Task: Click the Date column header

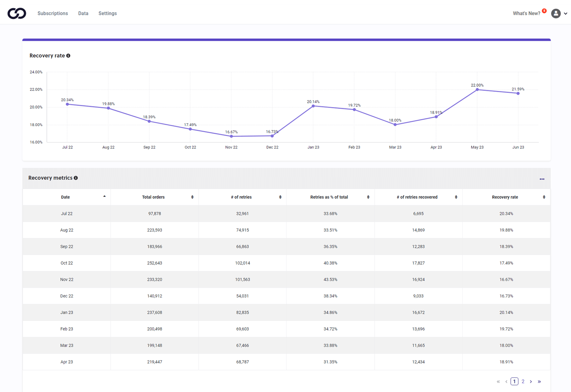Action: click(67, 197)
